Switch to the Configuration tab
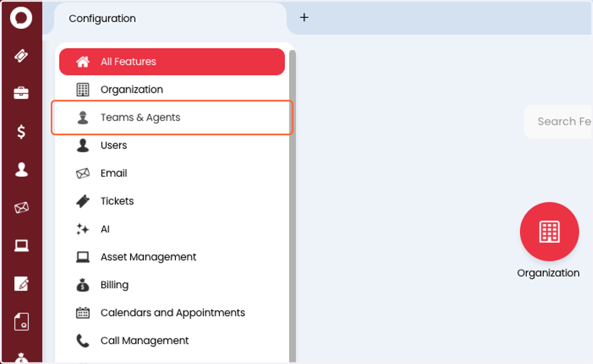 point(170,19)
